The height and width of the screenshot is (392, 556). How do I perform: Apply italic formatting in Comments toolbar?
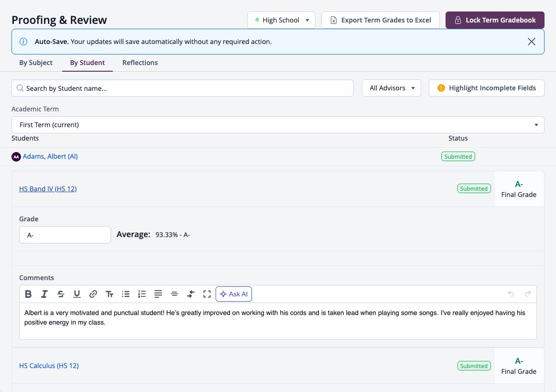pos(44,294)
